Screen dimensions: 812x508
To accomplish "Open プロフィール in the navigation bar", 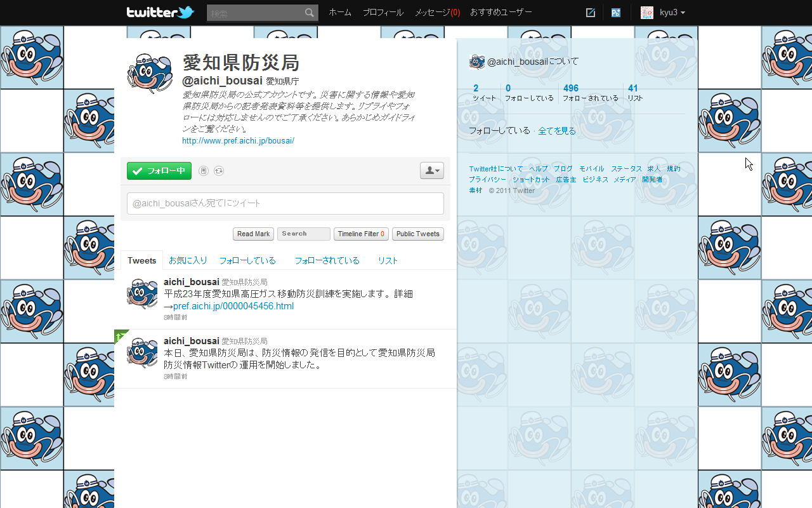I will [383, 13].
